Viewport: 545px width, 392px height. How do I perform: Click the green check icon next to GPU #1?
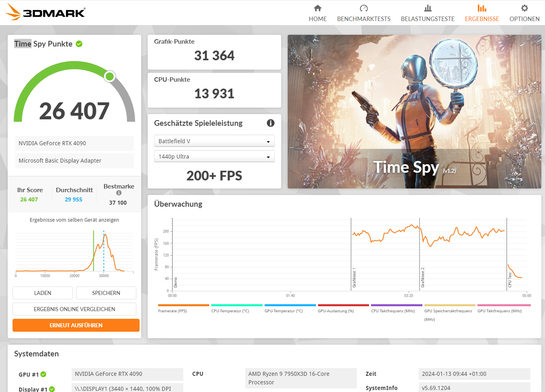43,374
